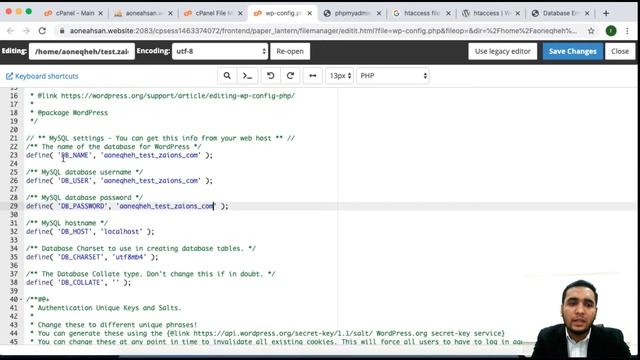Click 'Authentication Unique Keys and Salts' comment
Viewport: 640px width, 360px height.
click(109, 308)
